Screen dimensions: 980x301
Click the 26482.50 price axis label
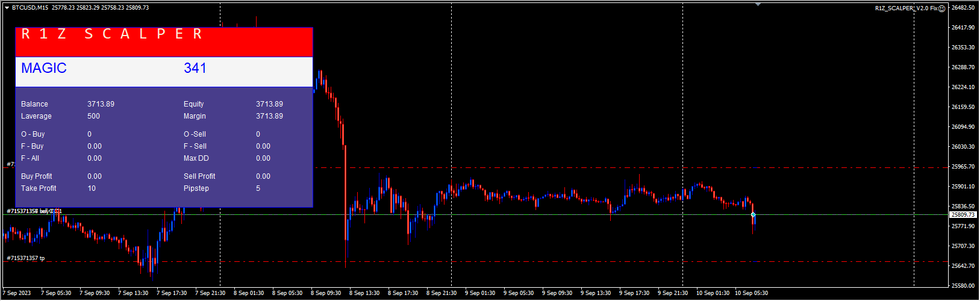coord(963,8)
